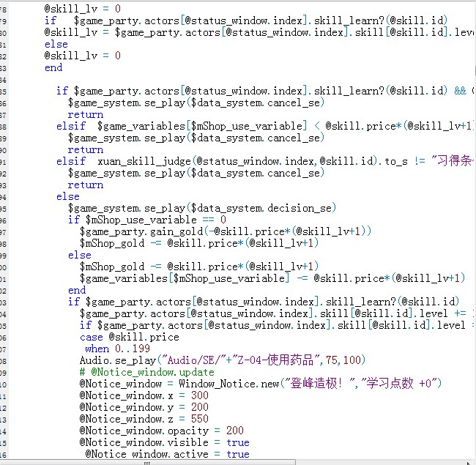Click the scroll-right arrow at bottom corner
The image size is (476, 465).
click(469, 463)
